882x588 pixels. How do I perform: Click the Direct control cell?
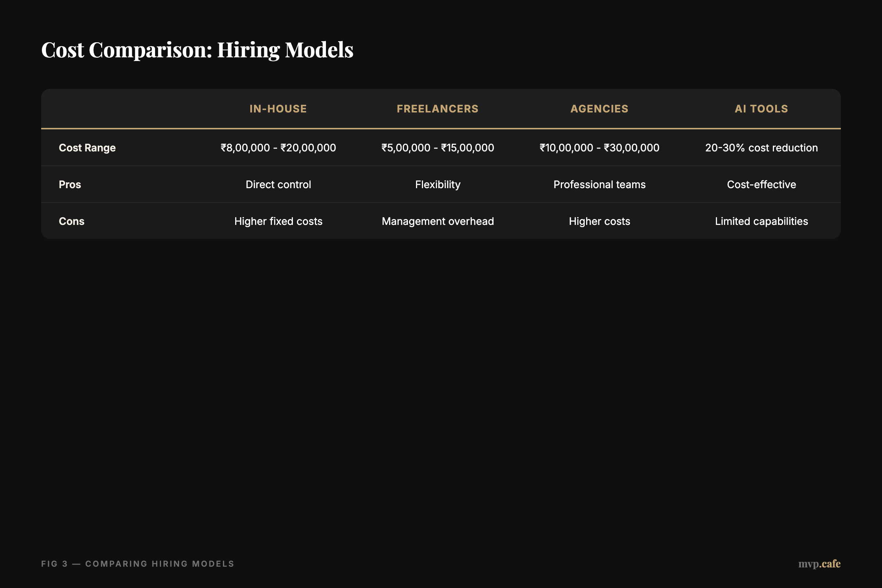click(x=278, y=184)
